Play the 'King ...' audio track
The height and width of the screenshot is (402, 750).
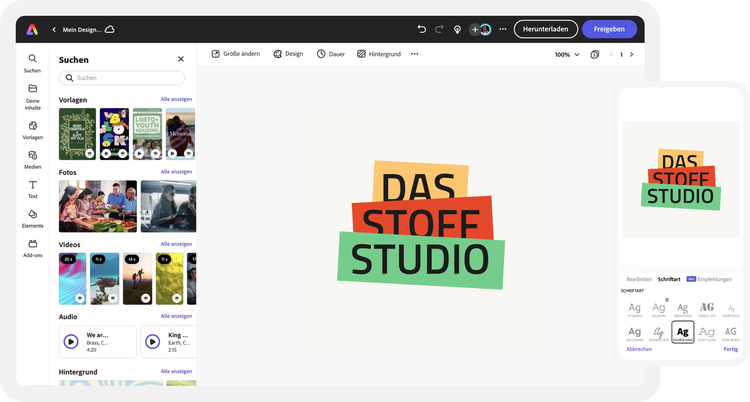pos(153,341)
